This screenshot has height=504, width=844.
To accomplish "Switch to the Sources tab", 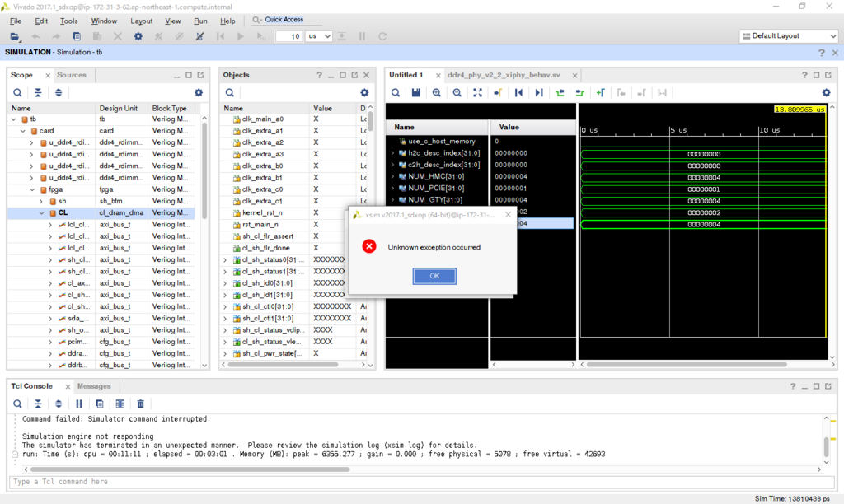I will 72,75.
